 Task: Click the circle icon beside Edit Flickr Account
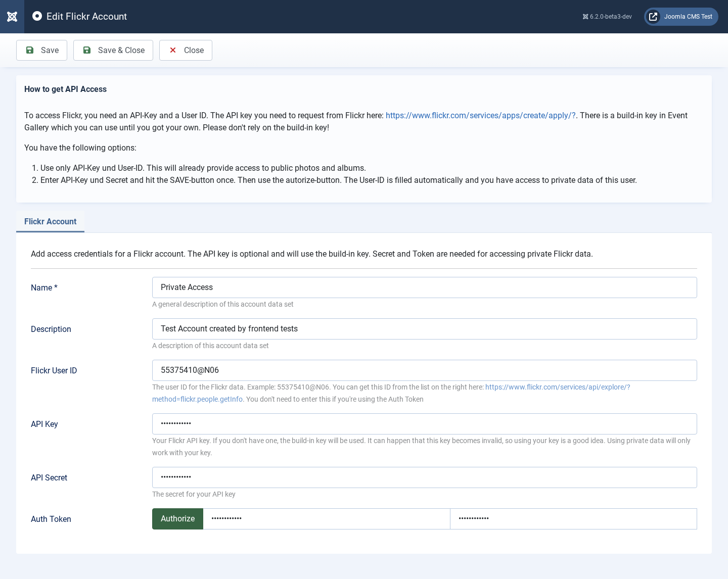pos(37,16)
